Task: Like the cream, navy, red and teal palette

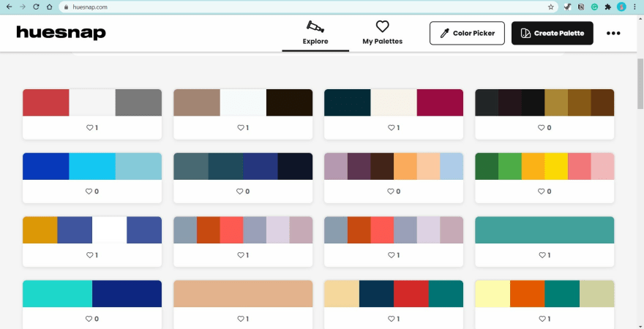Action: [391, 319]
